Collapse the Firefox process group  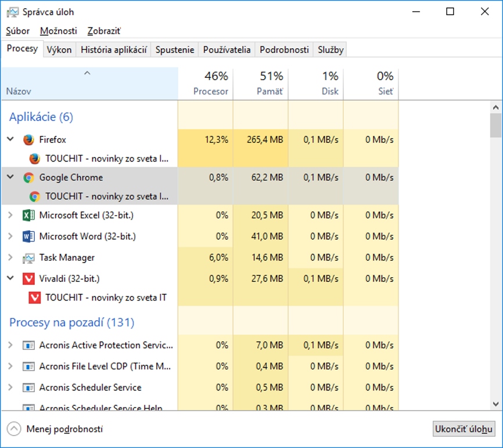[10, 139]
